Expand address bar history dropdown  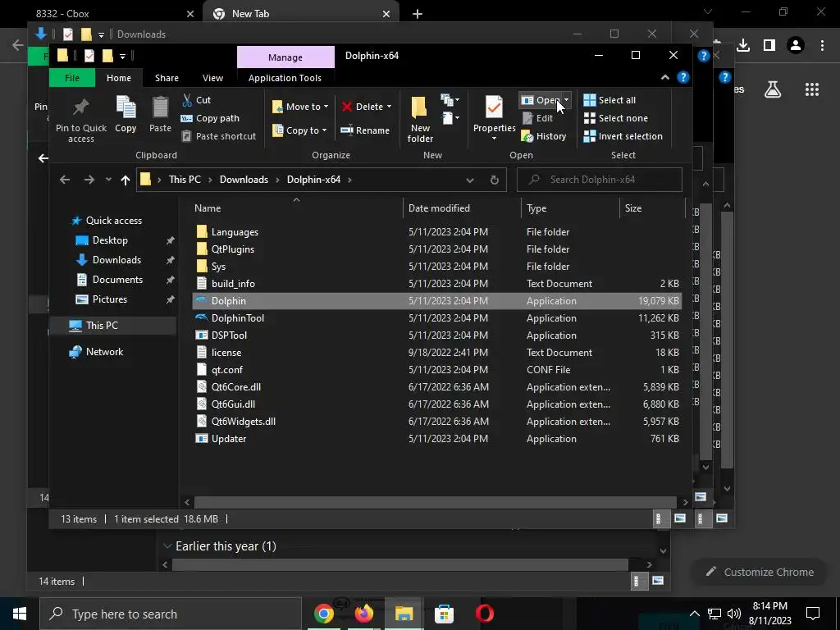tap(470, 180)
